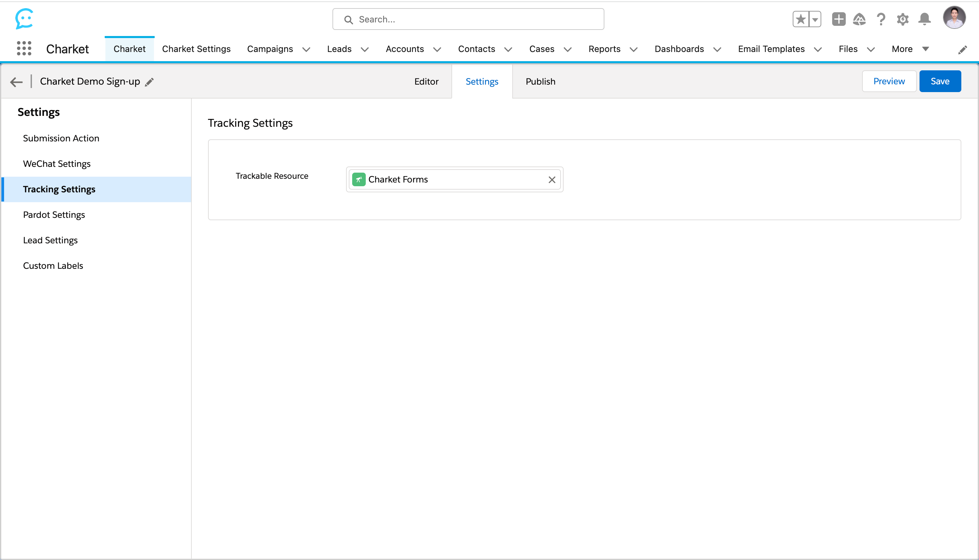Go to the Campaigns tab
The image size is (979, 560).
click(x=270, y=49)
